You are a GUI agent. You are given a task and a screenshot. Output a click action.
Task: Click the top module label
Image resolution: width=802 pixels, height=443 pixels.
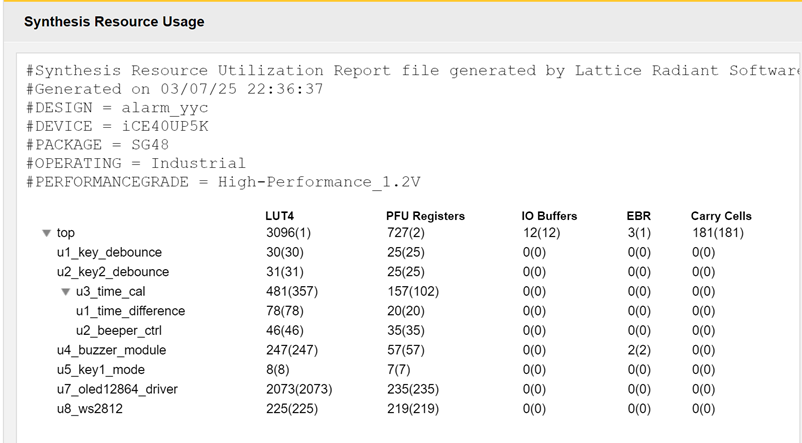65,233
